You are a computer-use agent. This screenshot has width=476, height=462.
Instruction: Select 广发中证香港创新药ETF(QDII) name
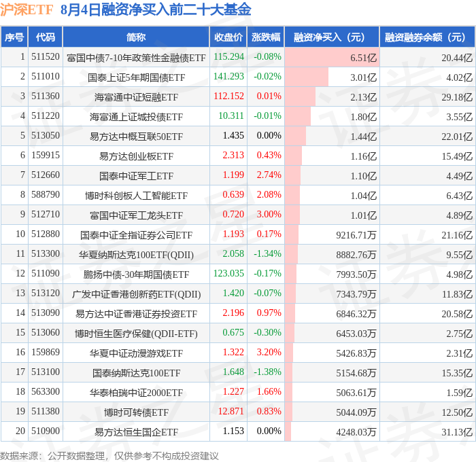(x=136, y=294)
